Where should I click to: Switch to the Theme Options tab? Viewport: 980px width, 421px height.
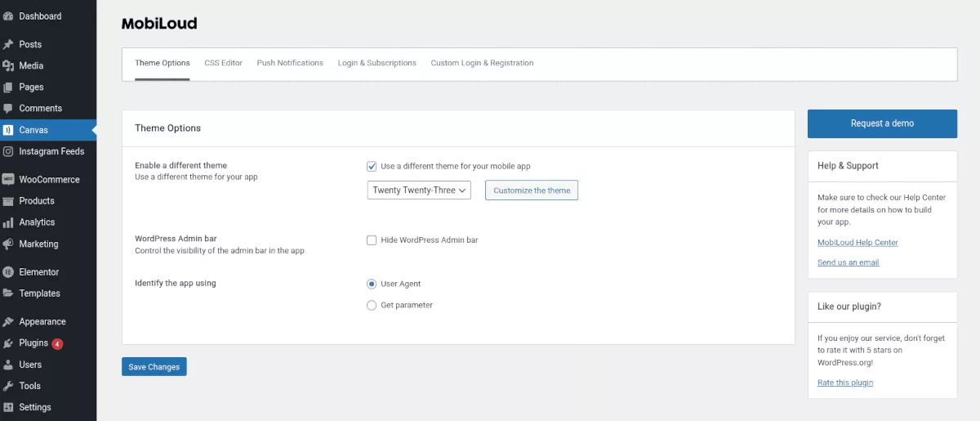click(x=163, y=63)
